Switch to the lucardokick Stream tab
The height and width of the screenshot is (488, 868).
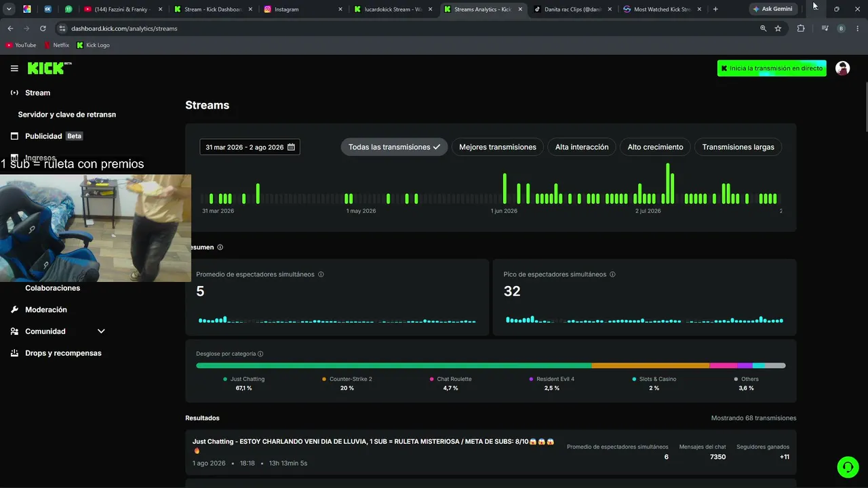tap(393, 9)
